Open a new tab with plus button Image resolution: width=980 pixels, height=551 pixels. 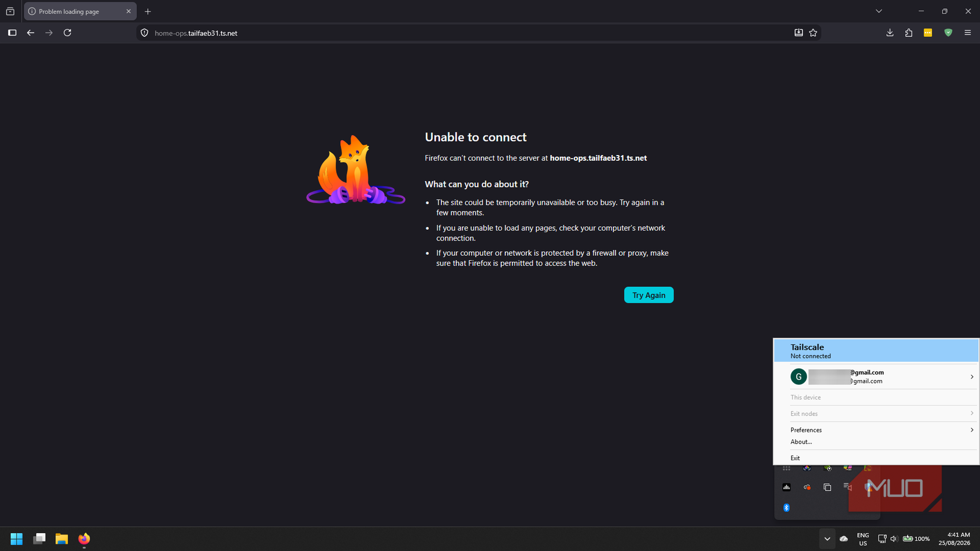point(148,11)
